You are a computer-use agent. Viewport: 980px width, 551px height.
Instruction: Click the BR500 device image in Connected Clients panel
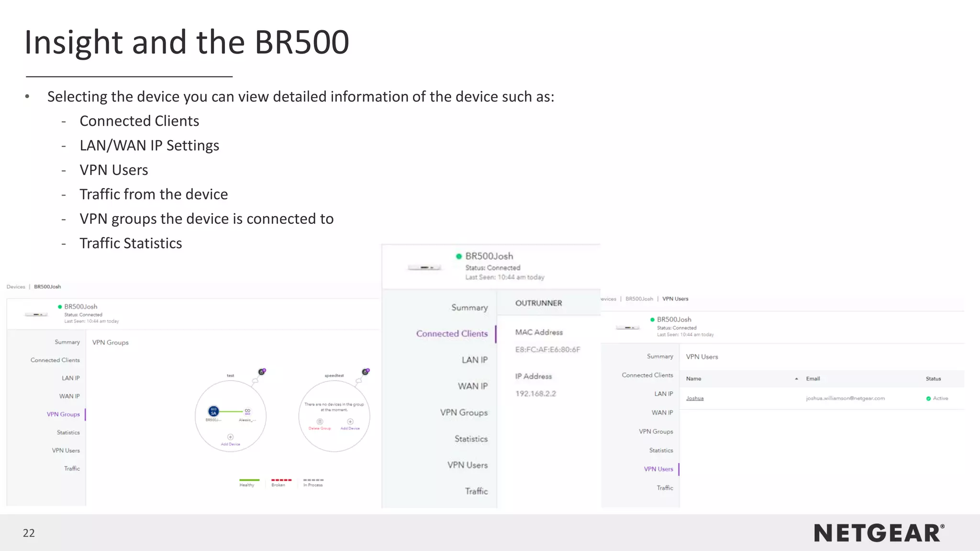(424, 267)
